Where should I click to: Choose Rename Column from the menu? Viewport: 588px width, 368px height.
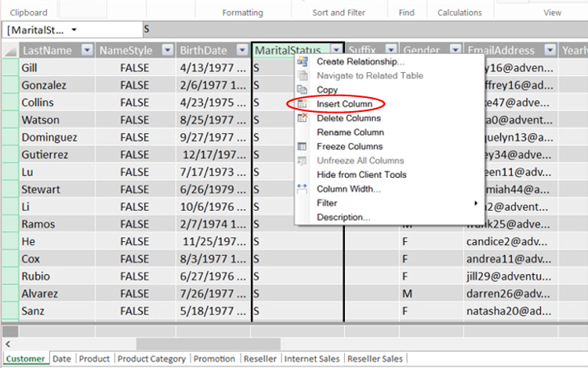pos(350,132)
